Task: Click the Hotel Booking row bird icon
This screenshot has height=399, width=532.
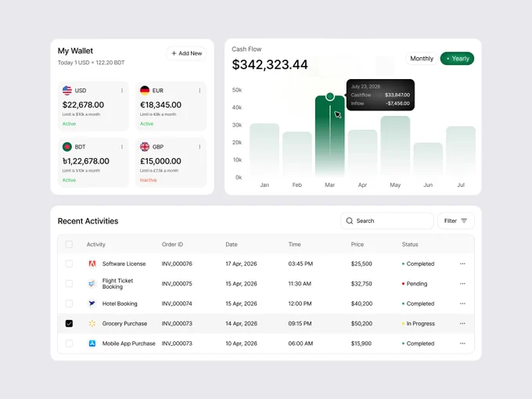Action: pos(92,304)
